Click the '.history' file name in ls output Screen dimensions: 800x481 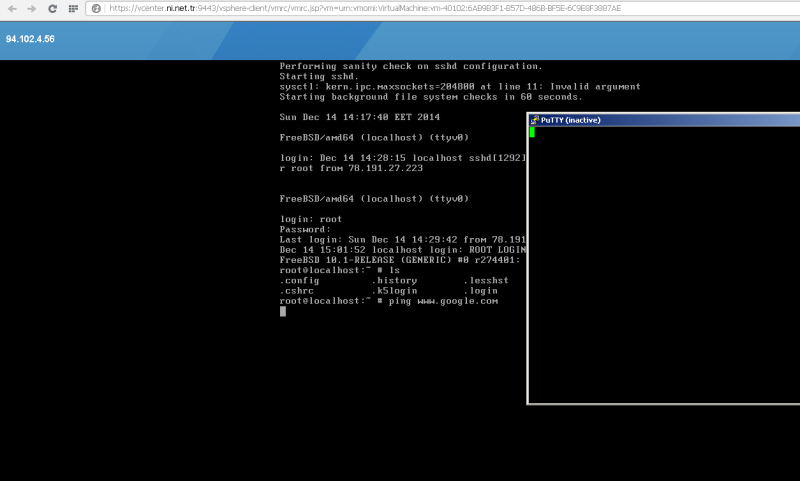(x=394, y=281)
